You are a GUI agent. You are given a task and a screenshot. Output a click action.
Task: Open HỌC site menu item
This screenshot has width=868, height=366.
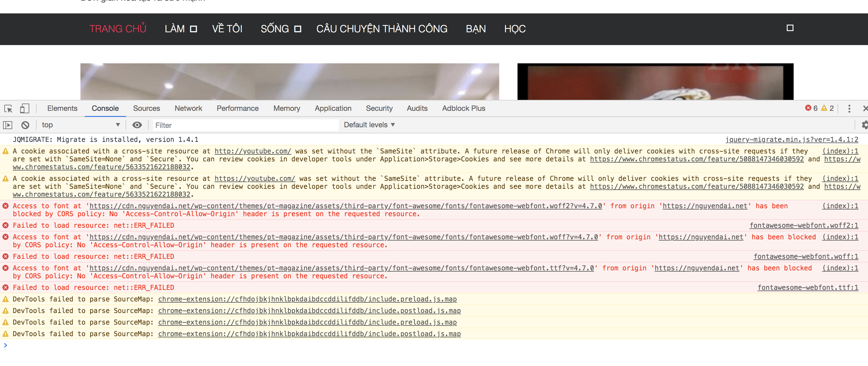tap(515, 29)
